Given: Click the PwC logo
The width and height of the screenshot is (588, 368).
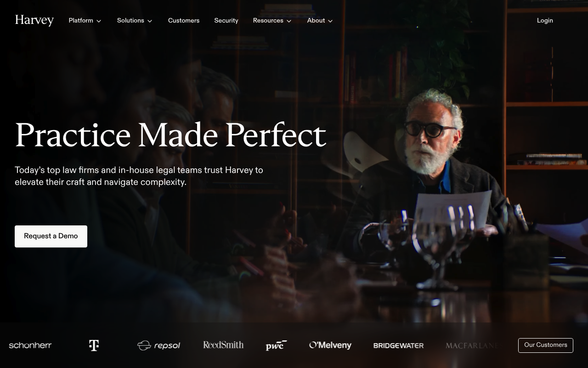Looking at the screenshot, I should [x=277, y=345].
